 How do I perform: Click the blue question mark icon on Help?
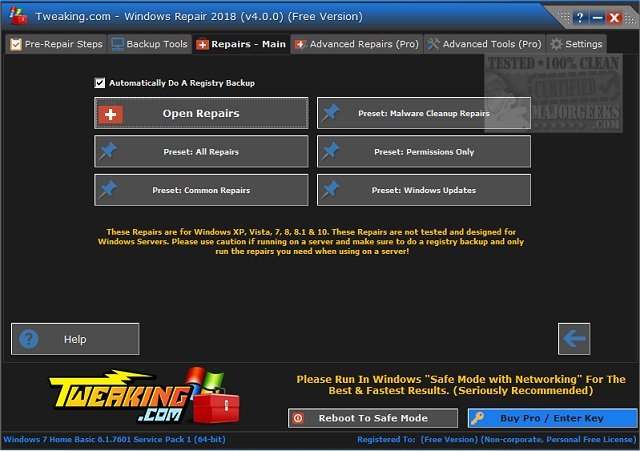point(29,339)
